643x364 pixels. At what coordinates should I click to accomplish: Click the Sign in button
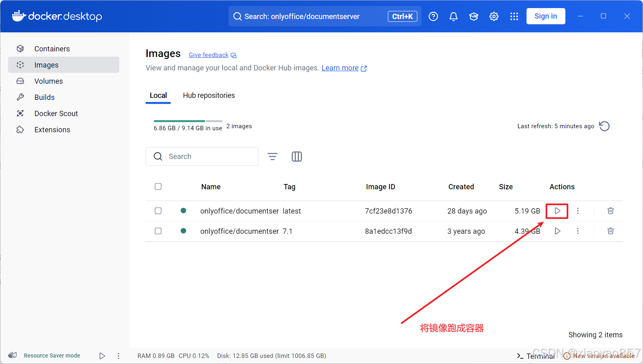(546, 16)
